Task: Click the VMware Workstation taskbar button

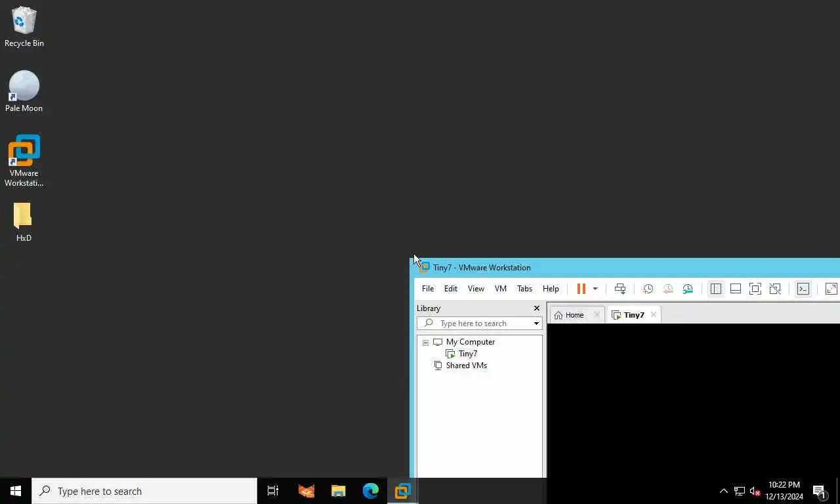Action: (x=403, y=491)
